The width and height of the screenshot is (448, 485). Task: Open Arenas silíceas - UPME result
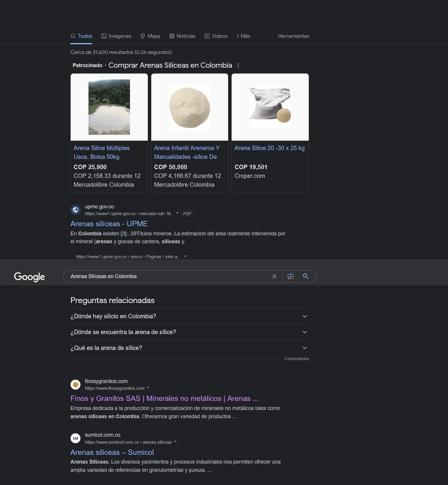coord(109,224)
